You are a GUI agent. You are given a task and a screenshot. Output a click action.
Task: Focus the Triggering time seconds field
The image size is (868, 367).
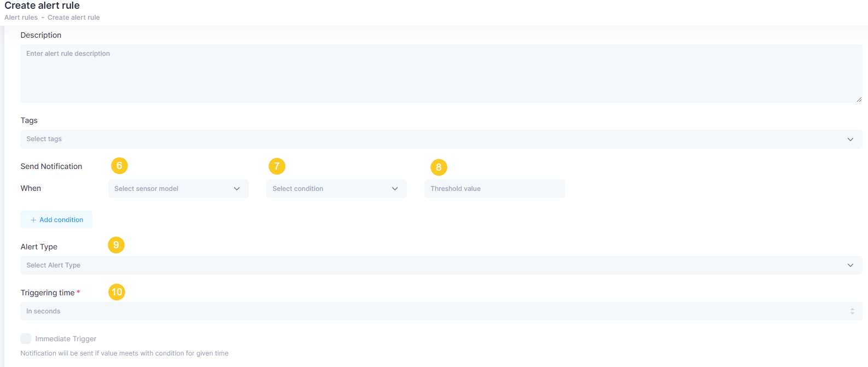click(441, 311)
